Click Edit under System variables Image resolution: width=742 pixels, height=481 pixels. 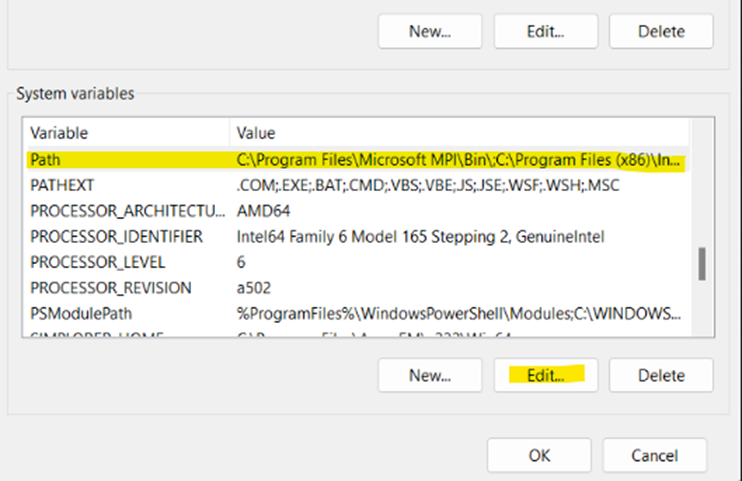tap(545, 376)
